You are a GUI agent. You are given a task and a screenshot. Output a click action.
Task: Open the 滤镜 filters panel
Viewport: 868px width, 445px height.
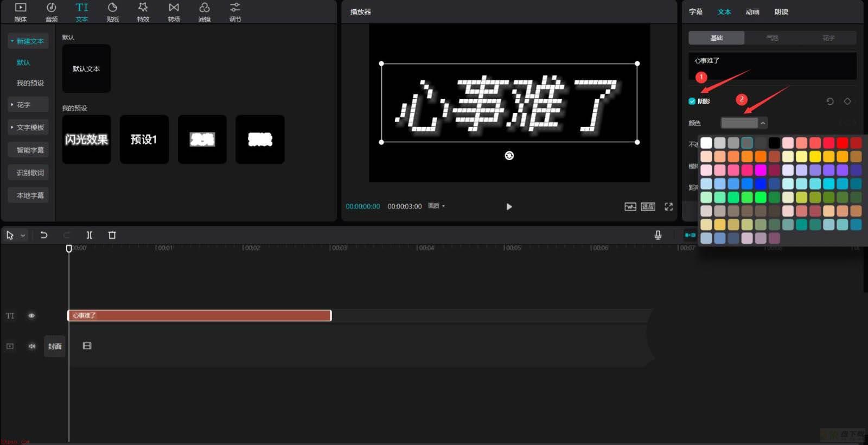[205, 12]
